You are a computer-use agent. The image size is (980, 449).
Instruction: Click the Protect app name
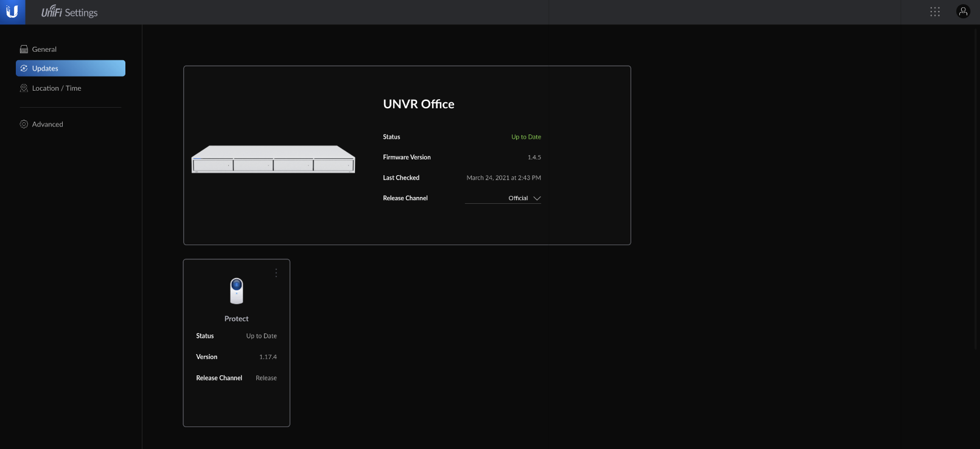[x=237, y=319]
